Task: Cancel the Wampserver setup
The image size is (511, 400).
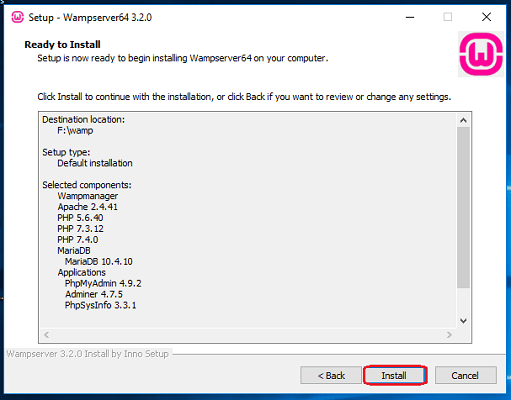Action: pos(465,376)
